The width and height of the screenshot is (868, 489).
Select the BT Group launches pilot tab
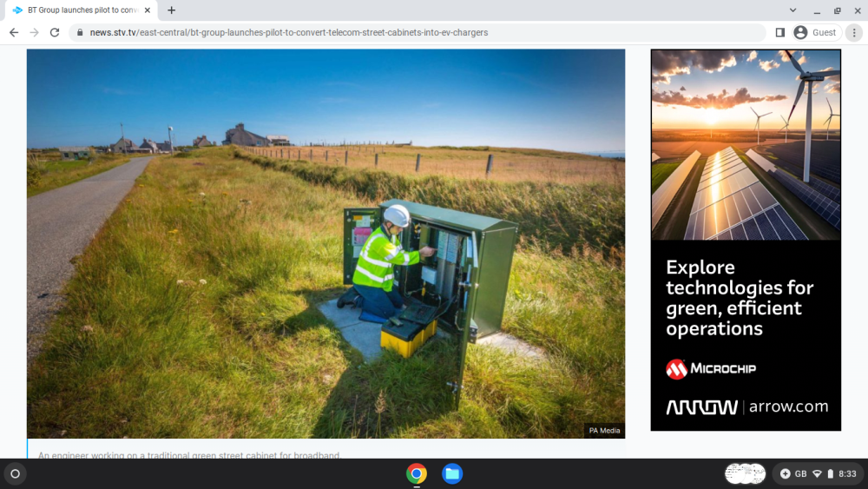(x=82, y=10)
